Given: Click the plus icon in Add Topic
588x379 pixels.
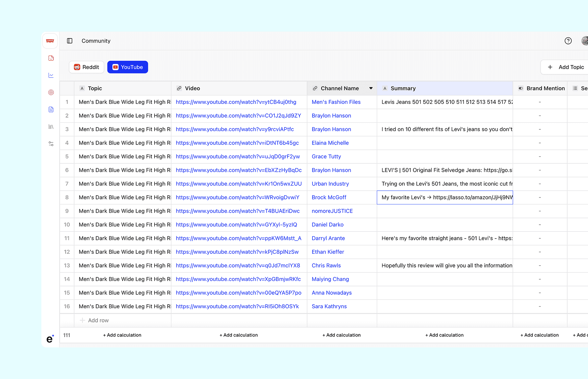Looking at the screenshot, I should pos(550,67).
